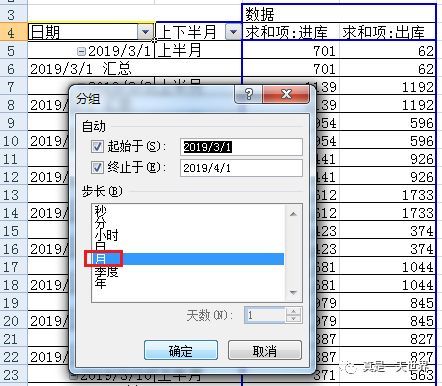Select the 上半月 cell in row 5
The height and width of the screenshot is (386, 442).
point(198,51)
